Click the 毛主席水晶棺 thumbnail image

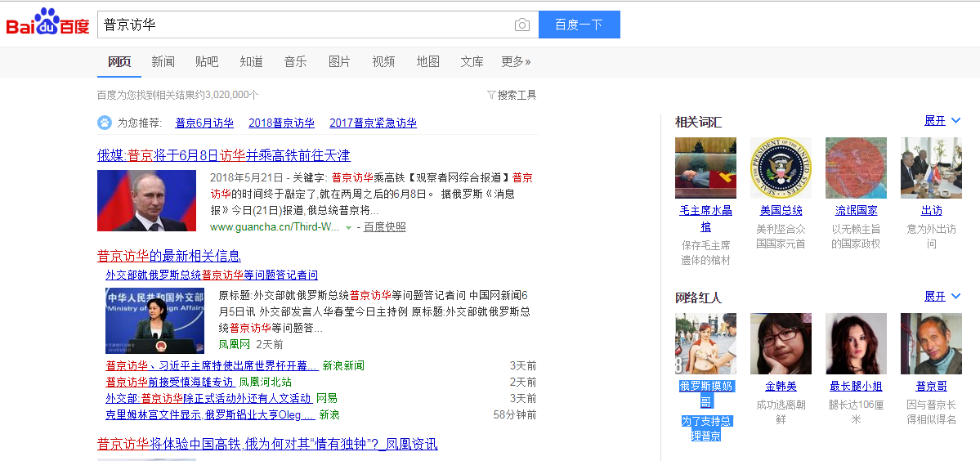[x=705, y=168]
